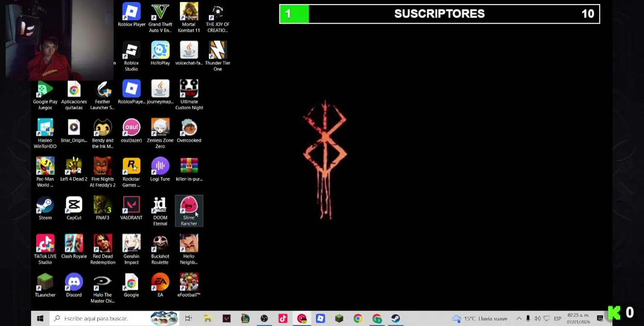644x326 pixels.
Task: Launch the Pac-Man World shortcut
Action: tap(45, 173)
